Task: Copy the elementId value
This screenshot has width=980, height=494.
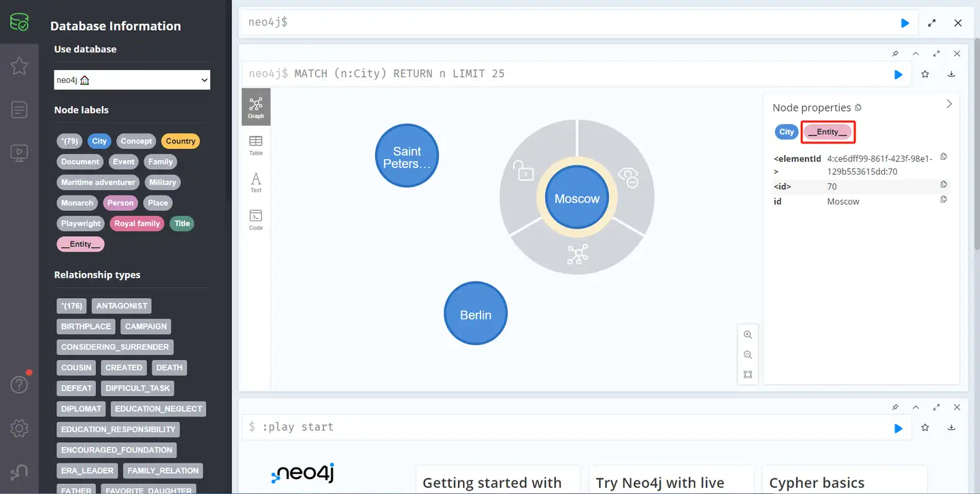Action: click(943, 157)
